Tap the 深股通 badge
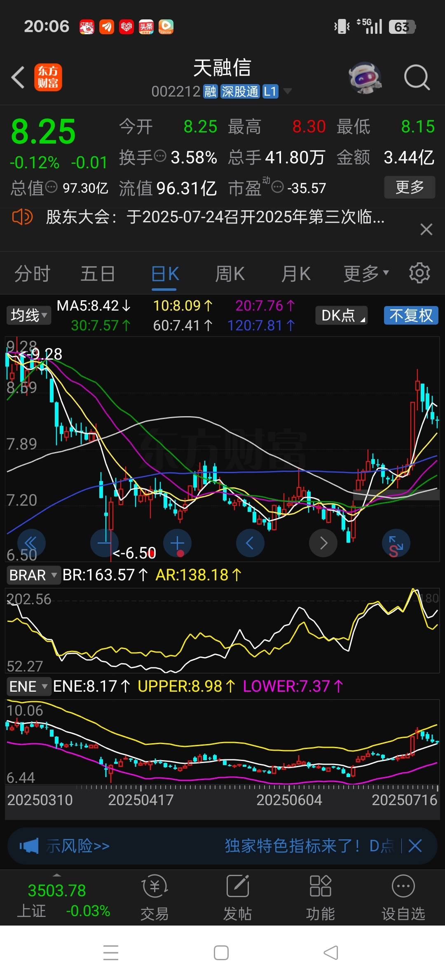 click(240, 91)
